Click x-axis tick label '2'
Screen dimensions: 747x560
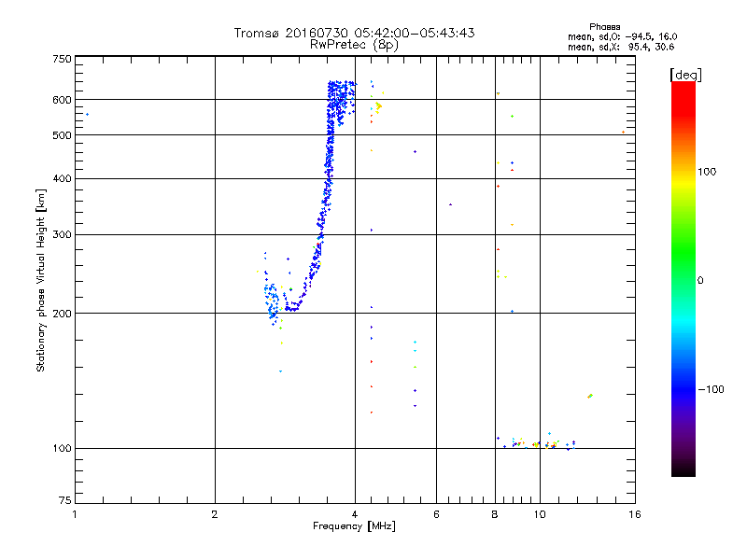tap(215, 514)
